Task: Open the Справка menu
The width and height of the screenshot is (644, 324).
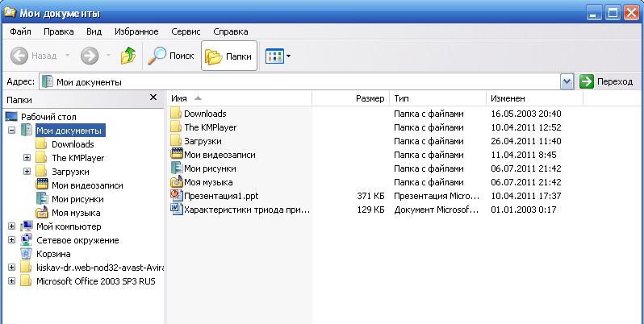Action: (x=231, y=31)
